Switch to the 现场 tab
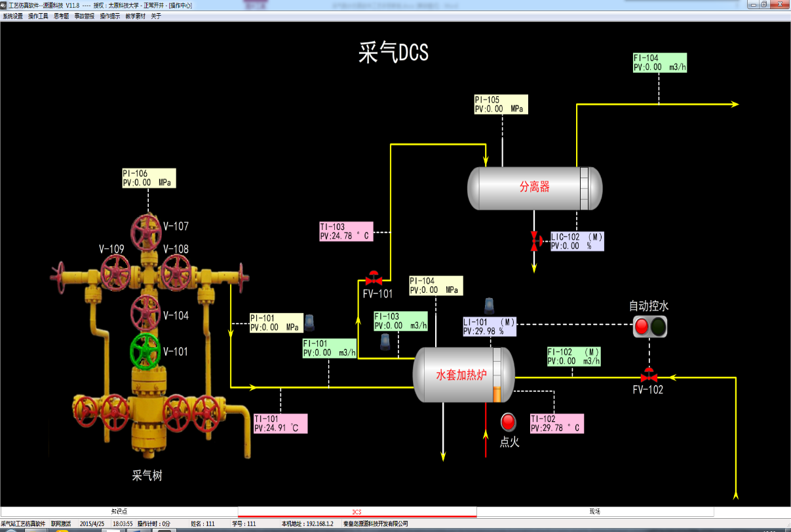 [x=594, y=512]
